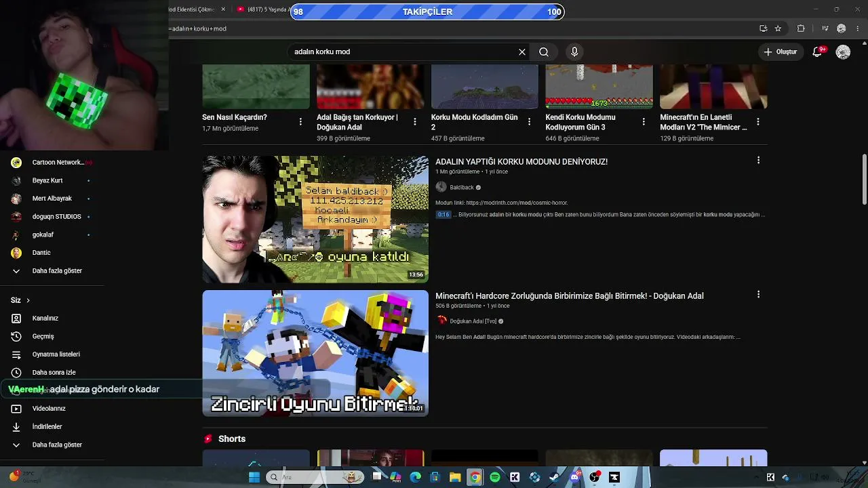The height and width of the screenshot is (488, 868).
Task: Open more options for 'Sen Nasıl Kaçardın?'
Action: pos(300,121)
